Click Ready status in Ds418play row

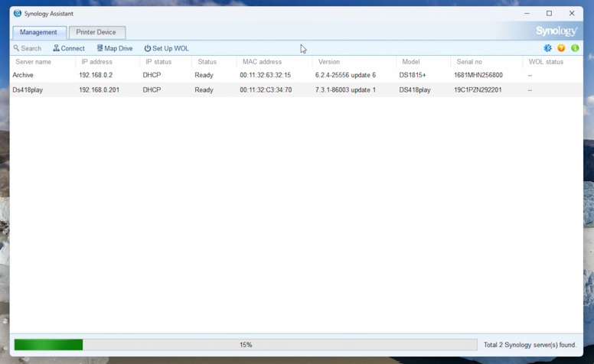tap(204, 90)
